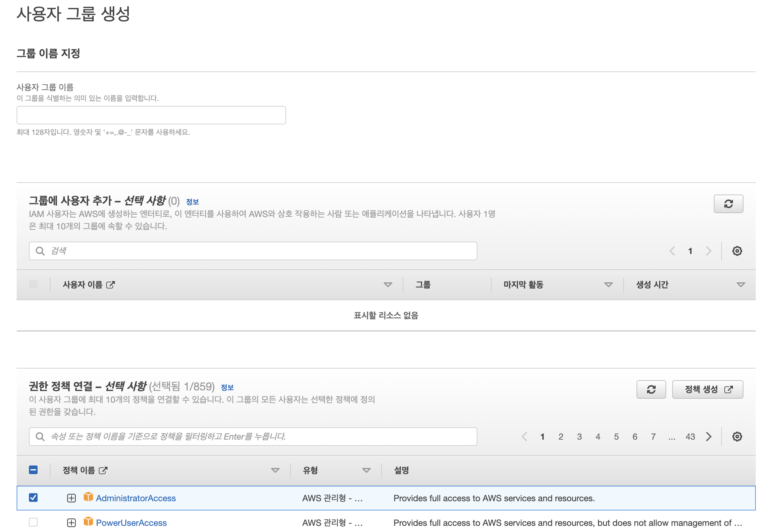The height and width of the screenshot is (532, 773).
Task: Open users table settings gear
Action: (737, 251)
